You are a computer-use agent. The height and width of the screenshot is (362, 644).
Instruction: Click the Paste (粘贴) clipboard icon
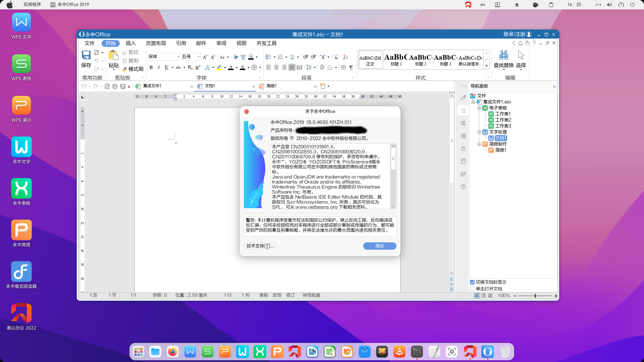pyautogui.click(x=114, y=55)
